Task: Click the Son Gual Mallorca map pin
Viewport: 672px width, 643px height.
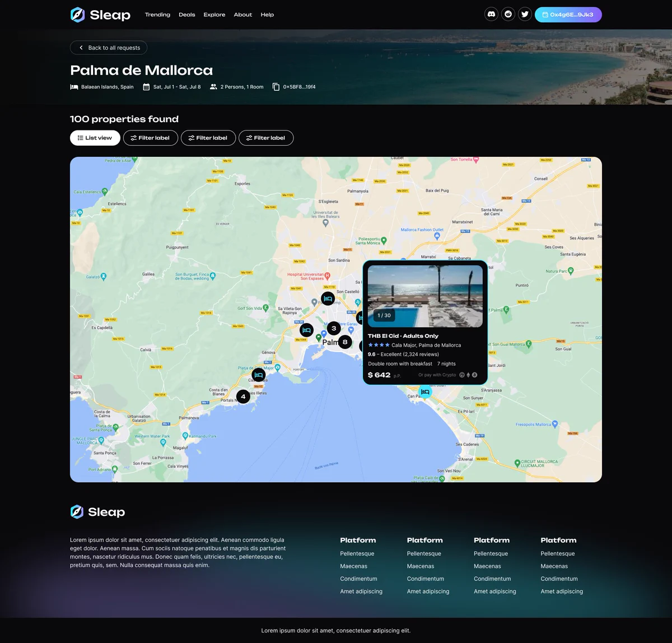Action: pyautogui.click(x=528, y=344)
